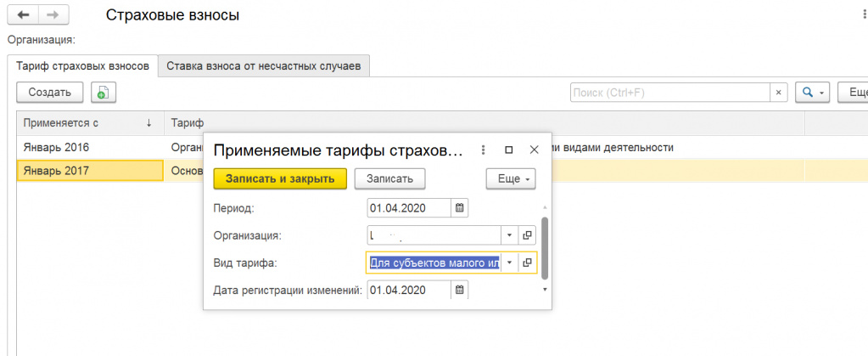
Task: Click the Записать button
Action: (389, 179)
